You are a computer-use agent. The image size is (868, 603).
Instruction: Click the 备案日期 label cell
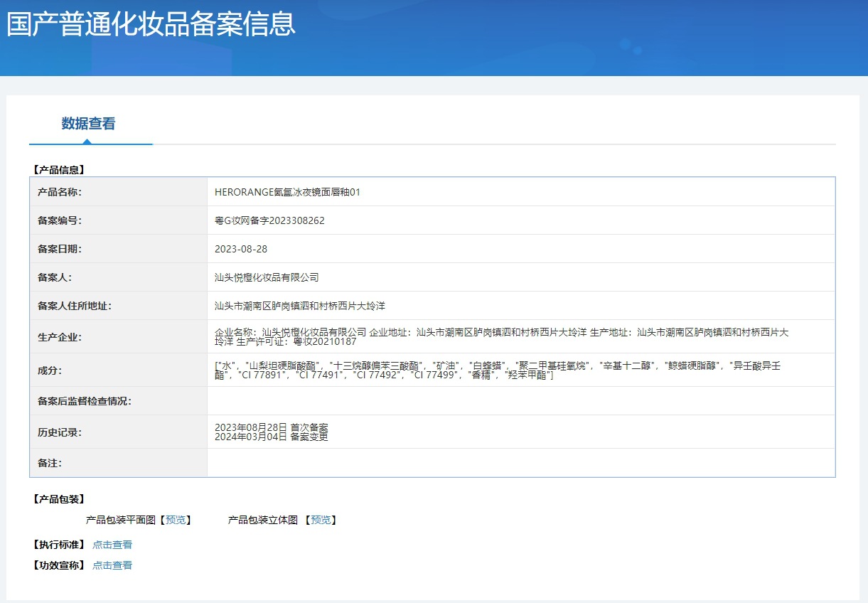coord(119,249)
